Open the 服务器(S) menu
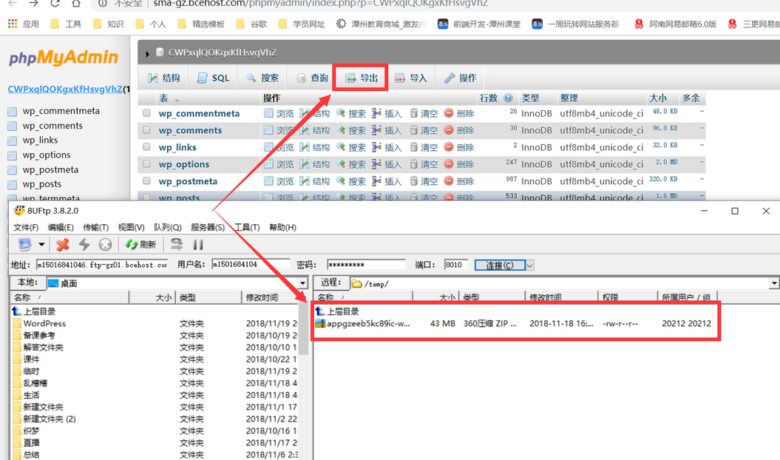Image resolution: width=780 pixels, height=460 pixels. (x=208, y=227)
